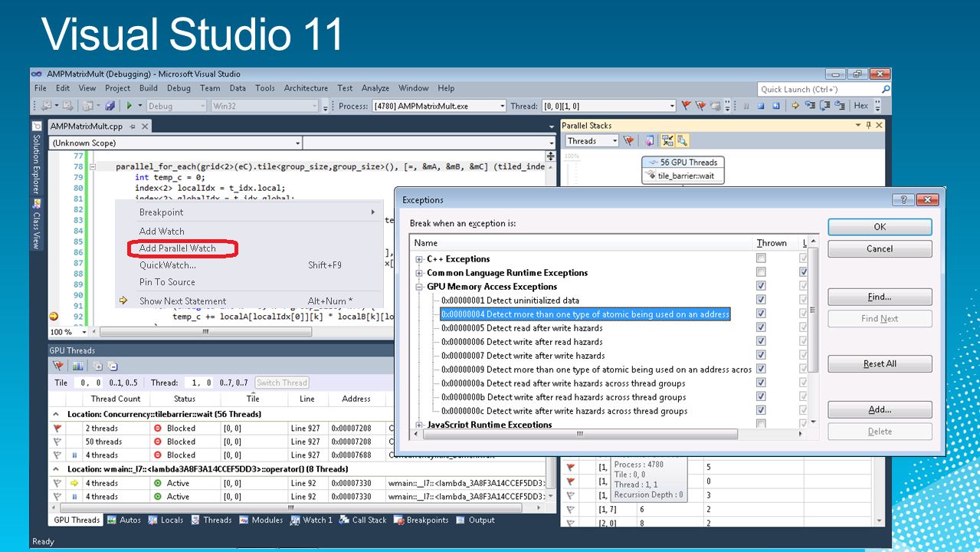Expand JavaScript Runtime Exceptions node
980x552 pixels.
(x=419, y=425)
